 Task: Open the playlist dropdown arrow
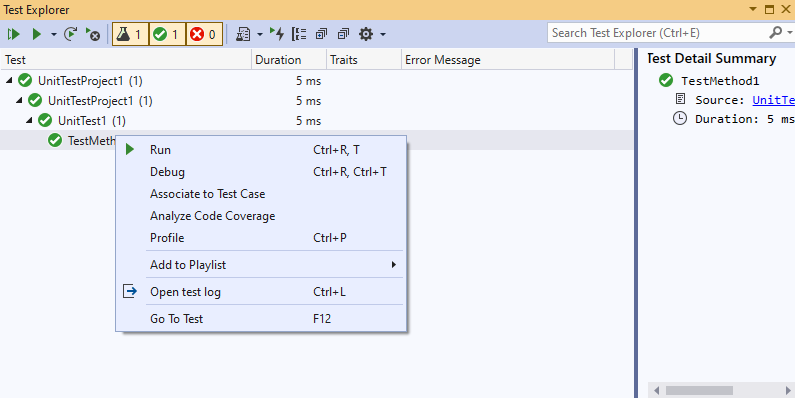pyautogui.click(x=260, y=34)
